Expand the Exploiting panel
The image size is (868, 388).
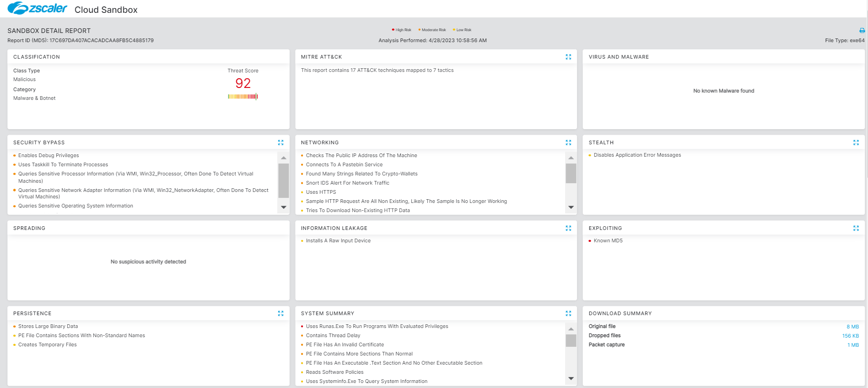coord(856,228)
